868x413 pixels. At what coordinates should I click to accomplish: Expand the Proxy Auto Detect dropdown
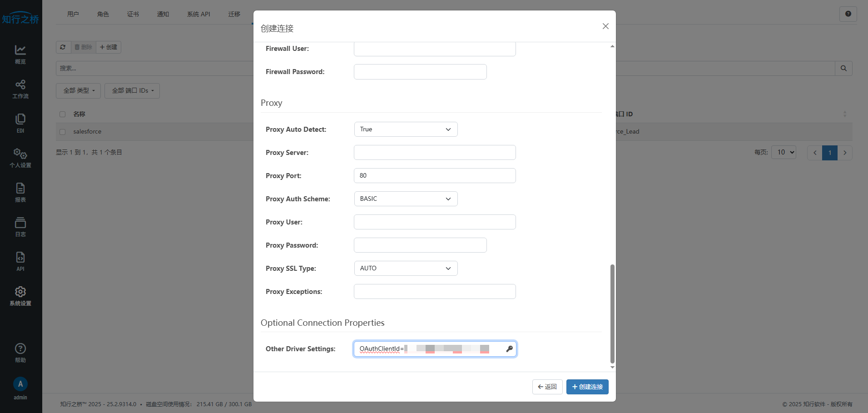406,129
